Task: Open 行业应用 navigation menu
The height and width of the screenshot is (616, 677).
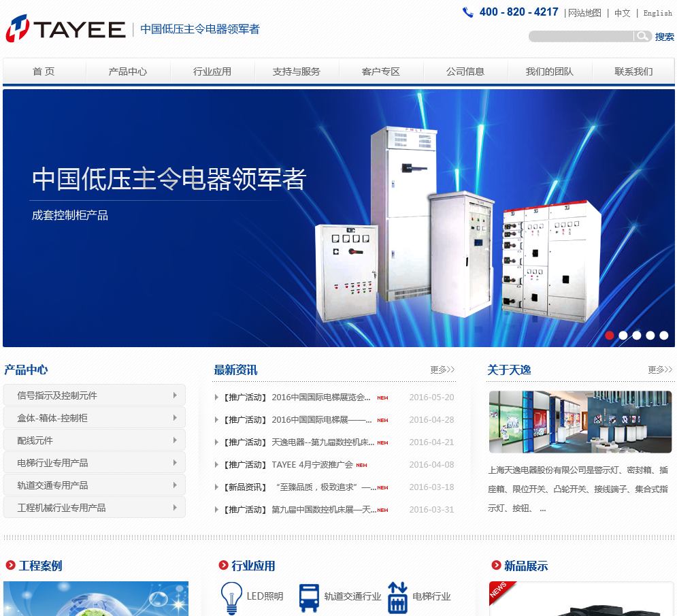Action: [212, 71]
